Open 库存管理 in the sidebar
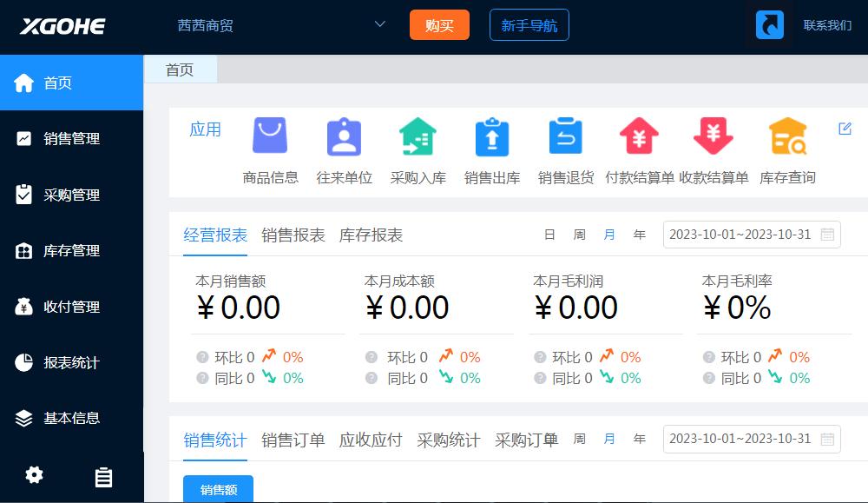This screenshot has width=868, height=503. 71,250
